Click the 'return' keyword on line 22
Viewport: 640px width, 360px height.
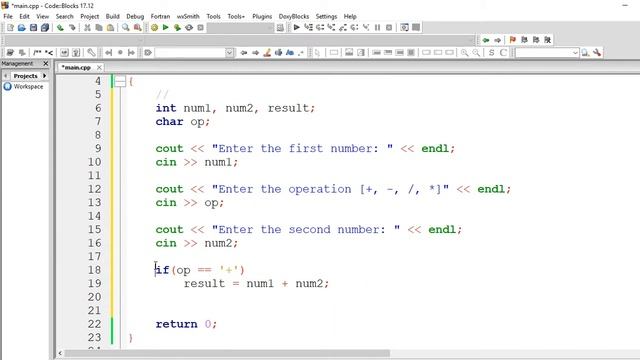tap(176, 324)
